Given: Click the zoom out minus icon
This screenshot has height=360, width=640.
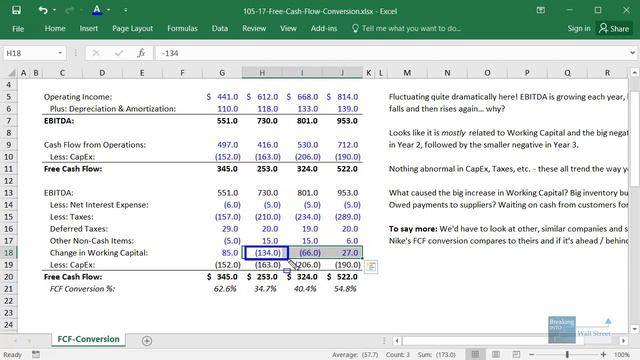Looking at the screenshot, I should [532, 354].
